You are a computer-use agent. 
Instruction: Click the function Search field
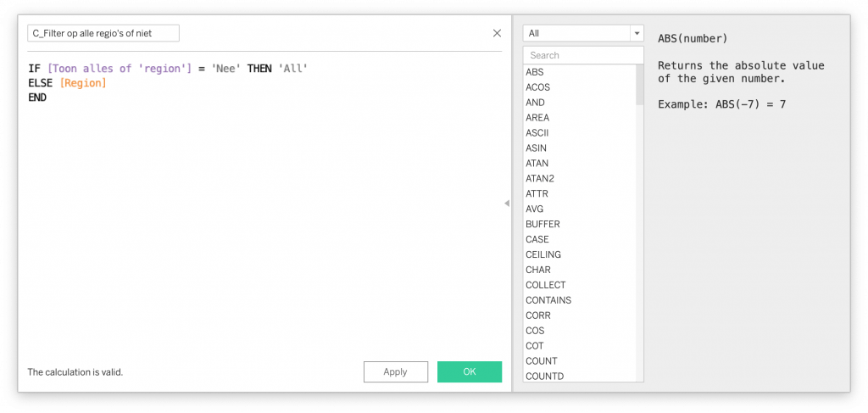583,55
